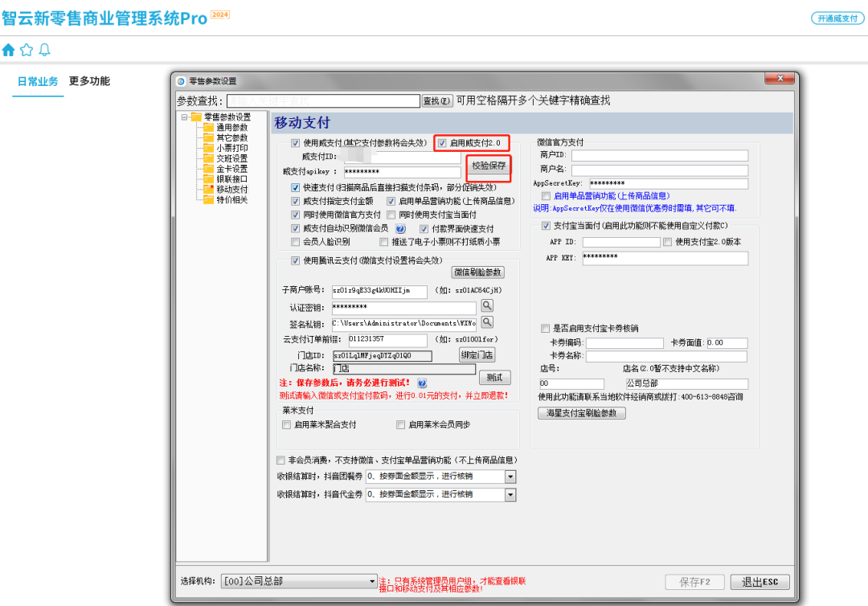Open the 日常业务 tab
The height and width of the screenshot is (606, 868).
pos(38,82)
